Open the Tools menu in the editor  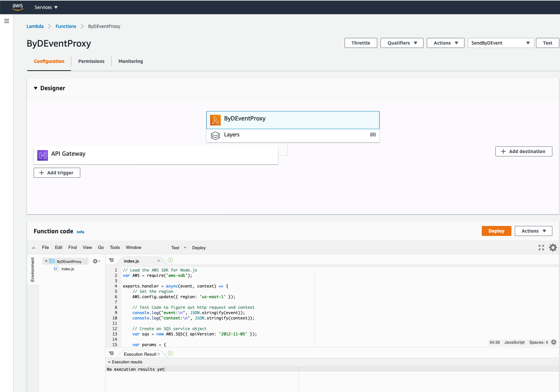click(115, 248)
